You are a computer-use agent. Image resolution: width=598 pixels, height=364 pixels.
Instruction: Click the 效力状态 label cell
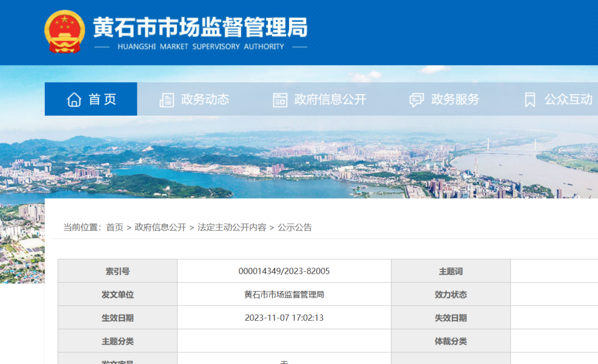click(x=451, y=294)
